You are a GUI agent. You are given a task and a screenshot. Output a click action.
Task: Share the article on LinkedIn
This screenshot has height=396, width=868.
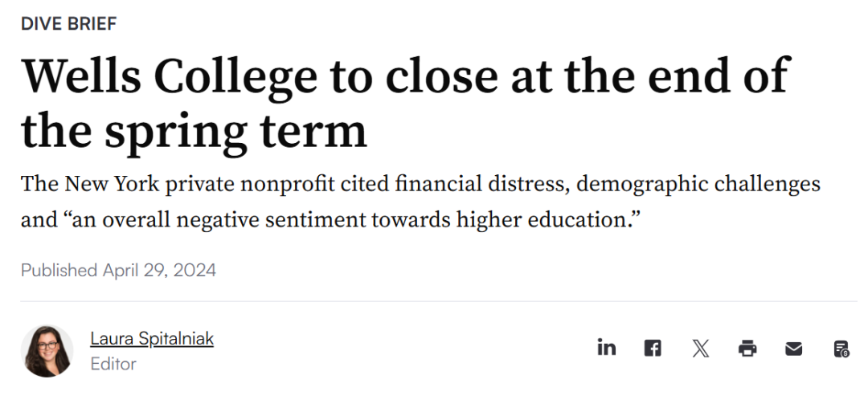(607, 349)
